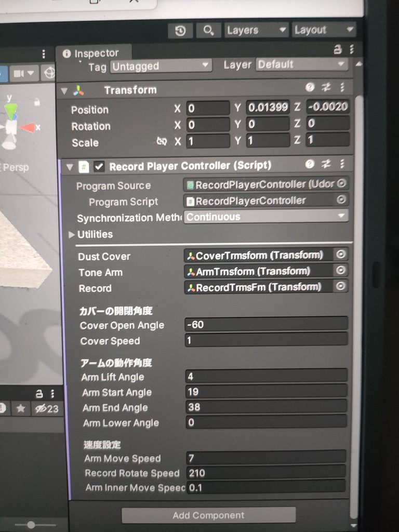Click the Arm Move Speed field
The width and height of the screenshot is (399, 532).
coord(266,457)
